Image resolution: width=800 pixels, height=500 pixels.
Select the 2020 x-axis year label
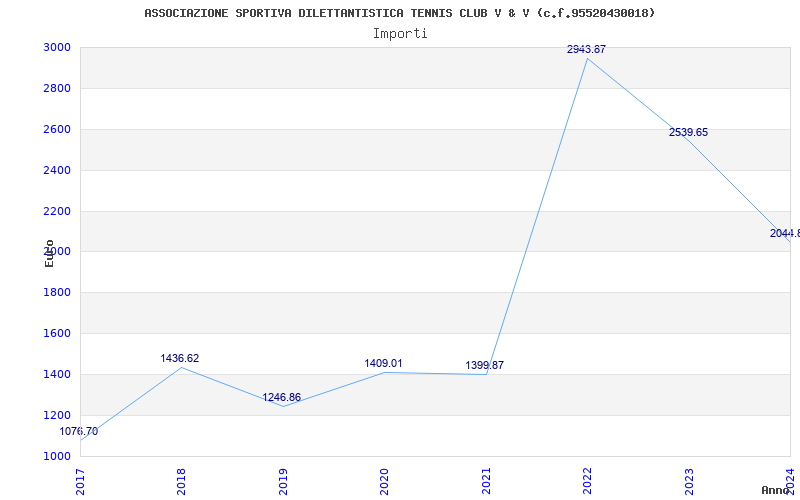[x=384, y=482]
